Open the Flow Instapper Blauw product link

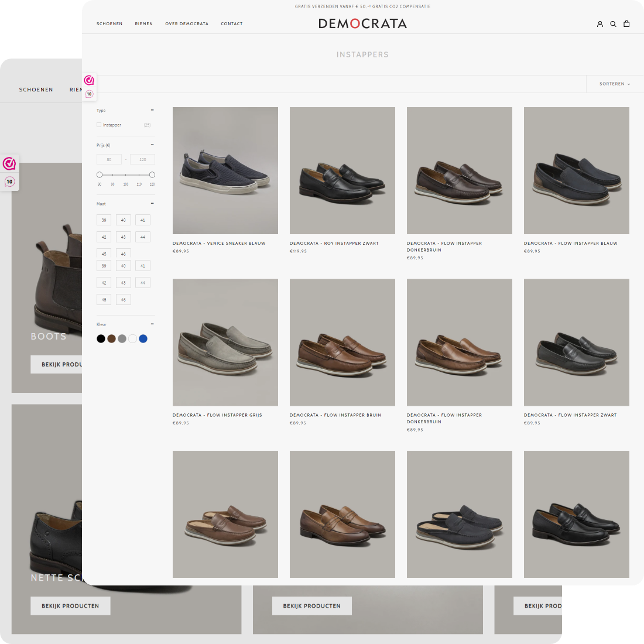[x=570, y=243]
